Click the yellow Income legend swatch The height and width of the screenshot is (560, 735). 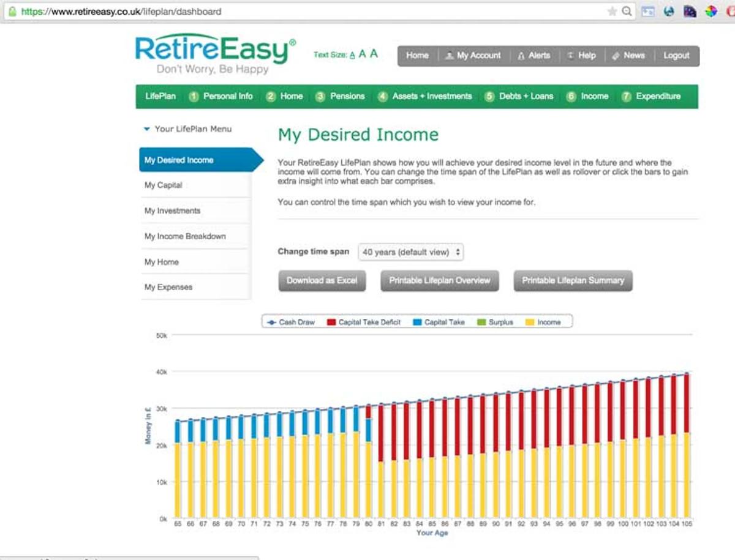tap(530, 322)
